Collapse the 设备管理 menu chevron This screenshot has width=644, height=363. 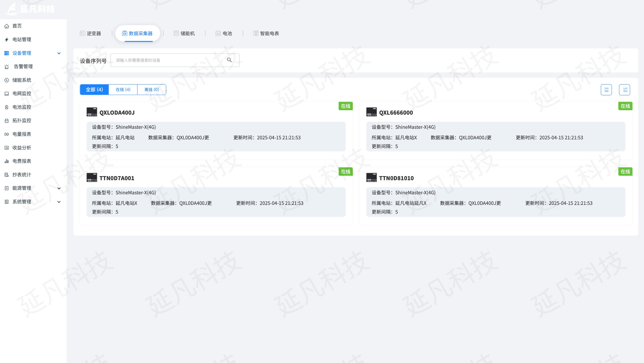tap(59, 53)
